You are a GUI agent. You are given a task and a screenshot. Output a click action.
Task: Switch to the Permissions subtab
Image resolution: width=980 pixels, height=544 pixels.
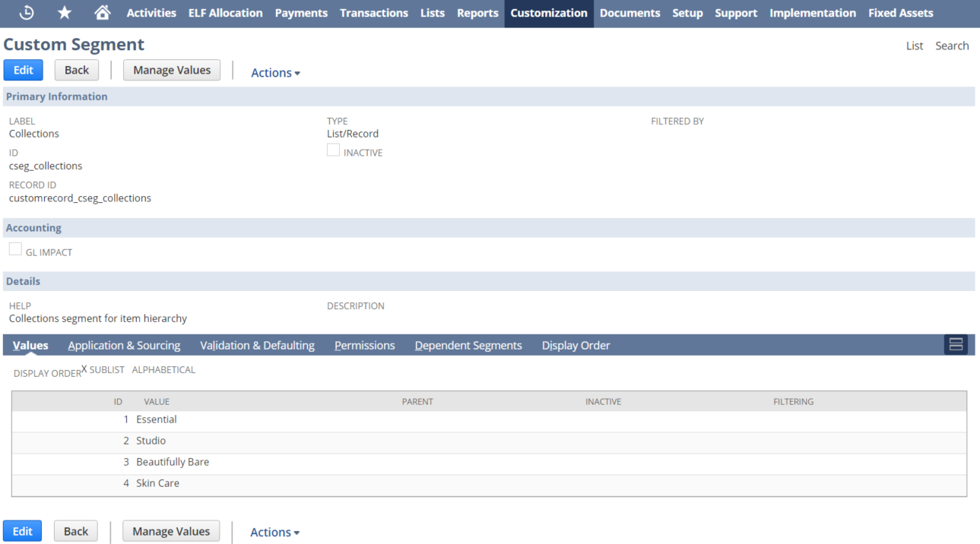click(x=365, y=346)
